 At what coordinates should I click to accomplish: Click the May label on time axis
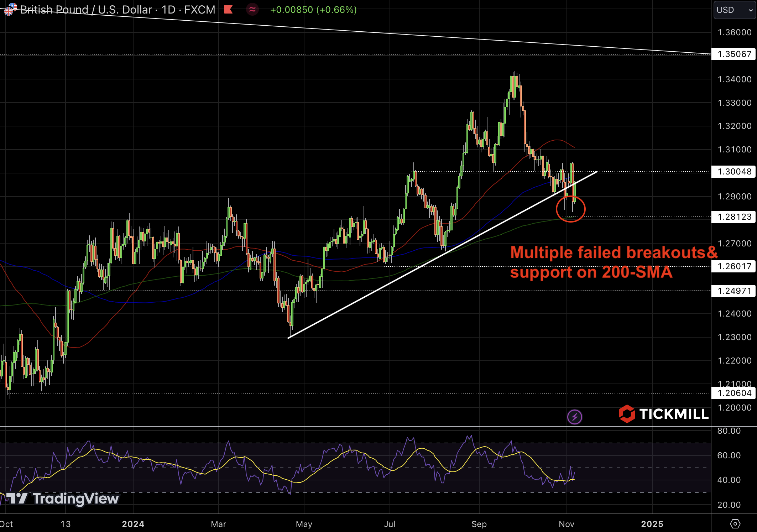pos(304,524)
